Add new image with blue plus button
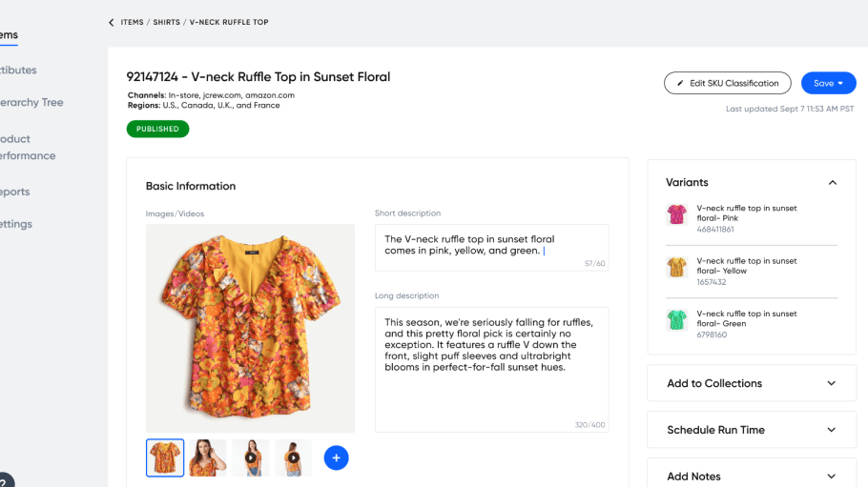 click(x=336, y=457)
